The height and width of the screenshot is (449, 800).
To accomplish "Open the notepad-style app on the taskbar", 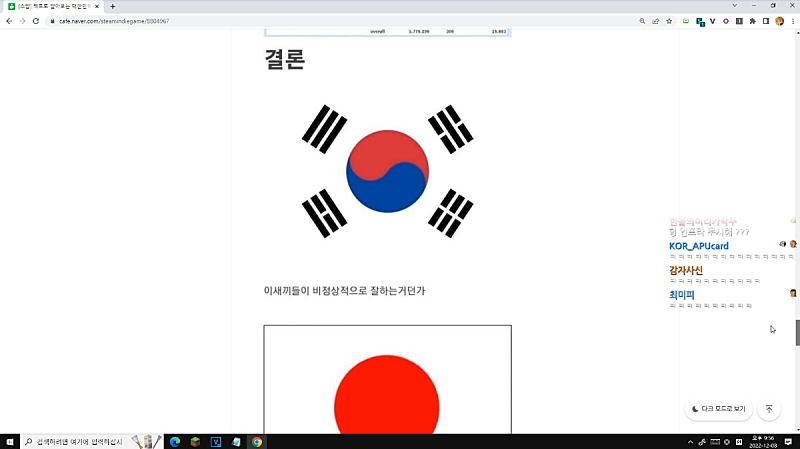I will (236, 441).
